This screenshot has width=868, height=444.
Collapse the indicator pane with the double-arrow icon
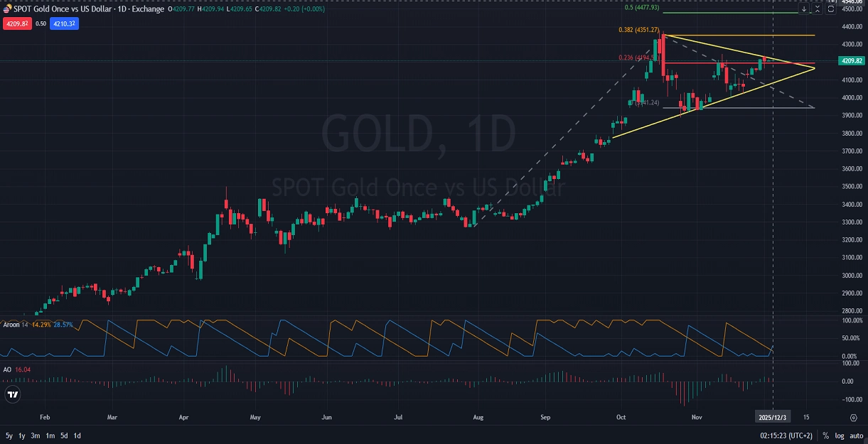[x=818, y=9]
